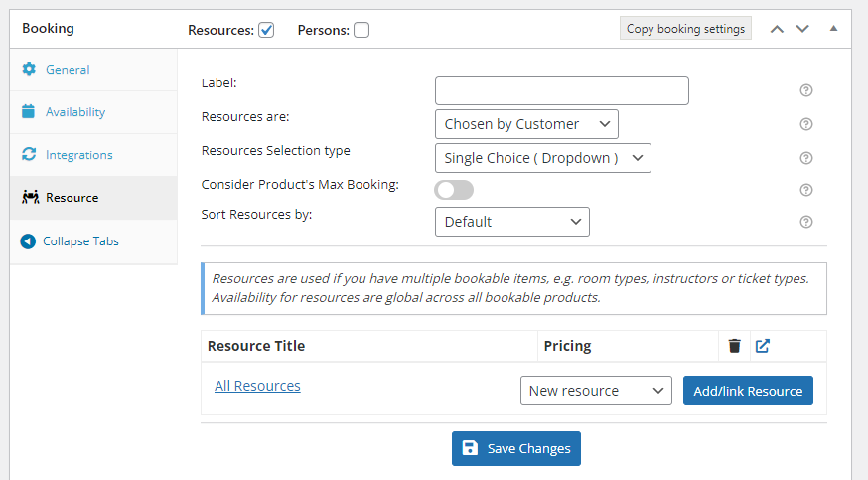Viewport: 868px width, 480px height.
Task: Move Booking panel down with down chevron
Action: pyautogui.click(x=802, y=29)
